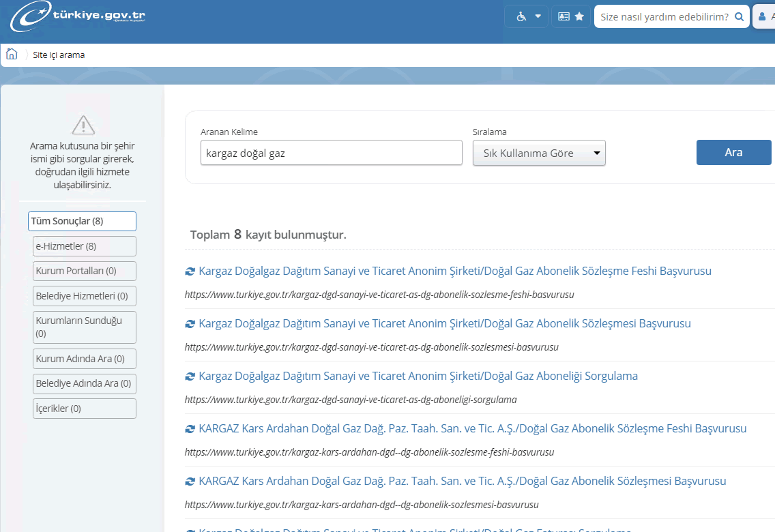Click the sidebar hint text 'Arama kutusuna bir şehir ismi...'

[82, 166]
